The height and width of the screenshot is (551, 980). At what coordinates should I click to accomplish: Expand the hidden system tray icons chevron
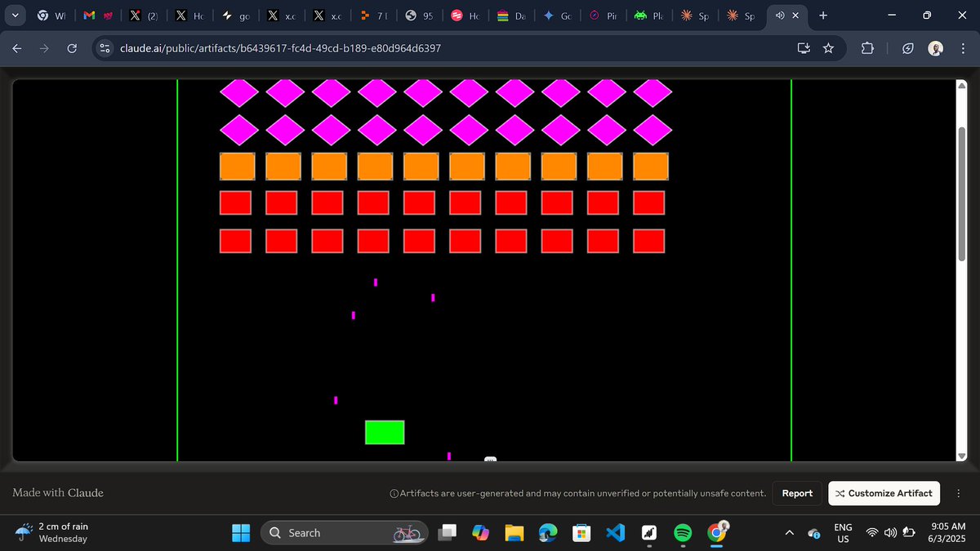pyautogui.click(x=789, y=533)
